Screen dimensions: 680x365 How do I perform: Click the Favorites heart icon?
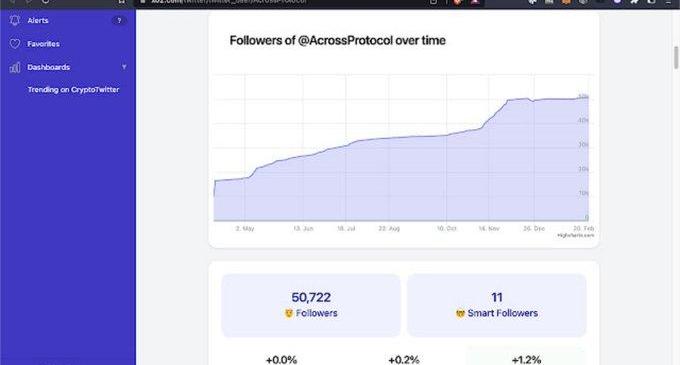click(x=15, y=44)
